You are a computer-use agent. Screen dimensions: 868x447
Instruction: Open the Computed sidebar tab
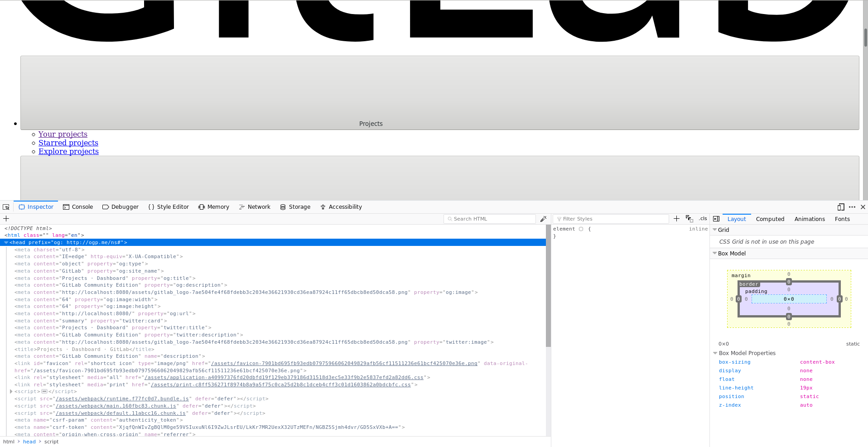coord(770,219)
